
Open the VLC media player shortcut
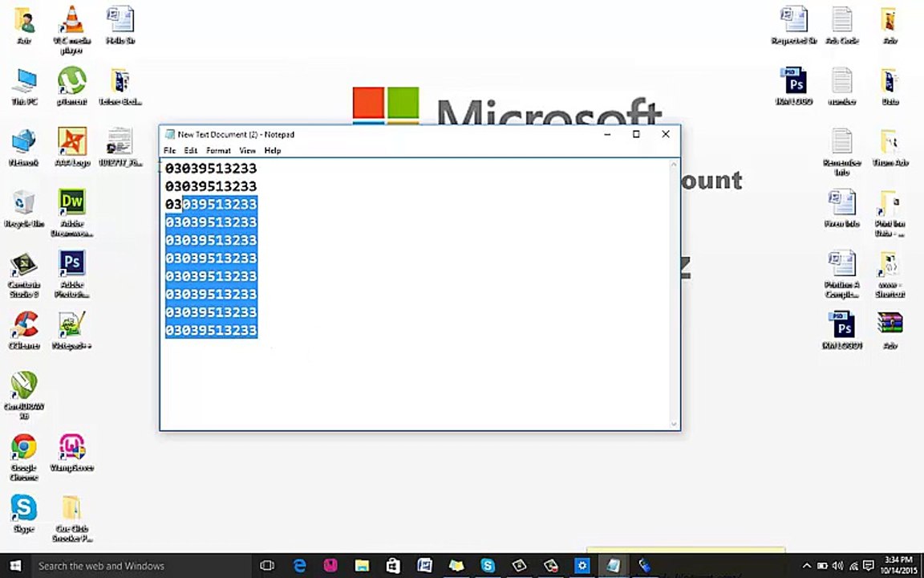(x=72, y=29)
